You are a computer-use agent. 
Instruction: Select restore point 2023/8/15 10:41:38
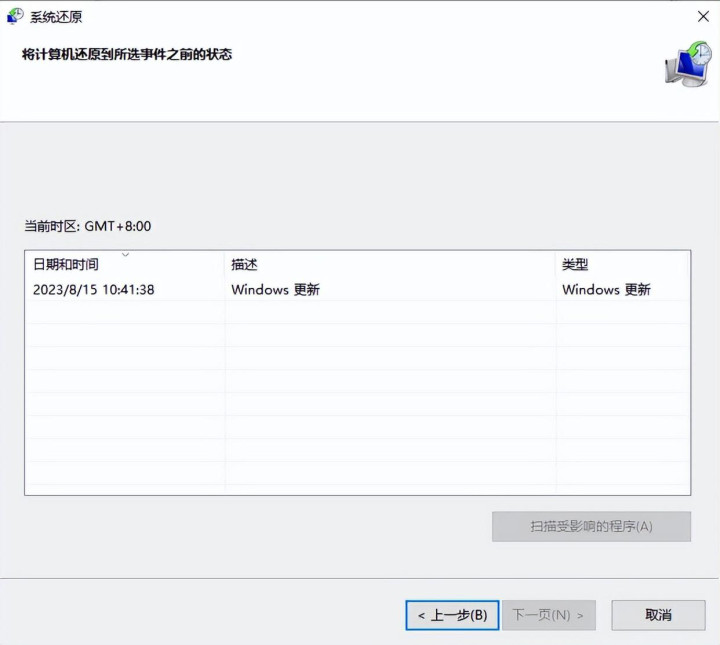94,290
